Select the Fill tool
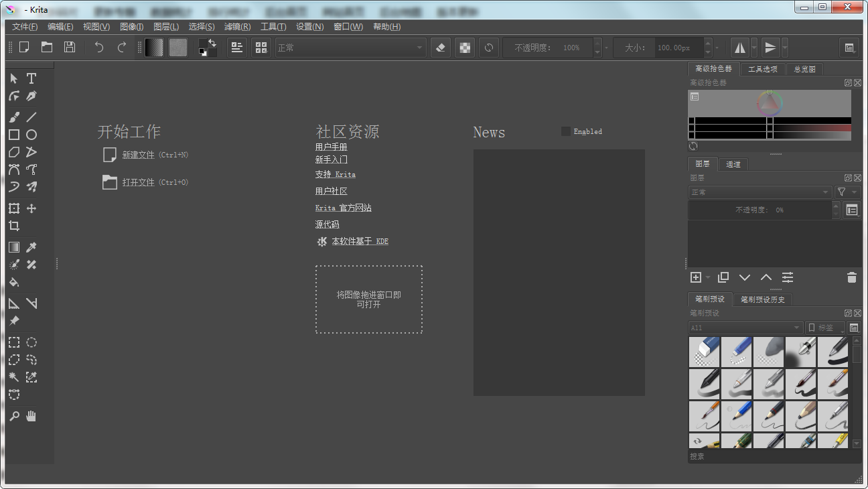The image size is (868, 489). click(x=13, y=283)
